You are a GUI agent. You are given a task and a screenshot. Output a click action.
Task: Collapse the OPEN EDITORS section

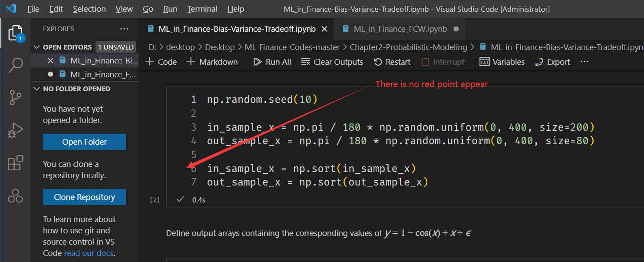pos(36,46)
